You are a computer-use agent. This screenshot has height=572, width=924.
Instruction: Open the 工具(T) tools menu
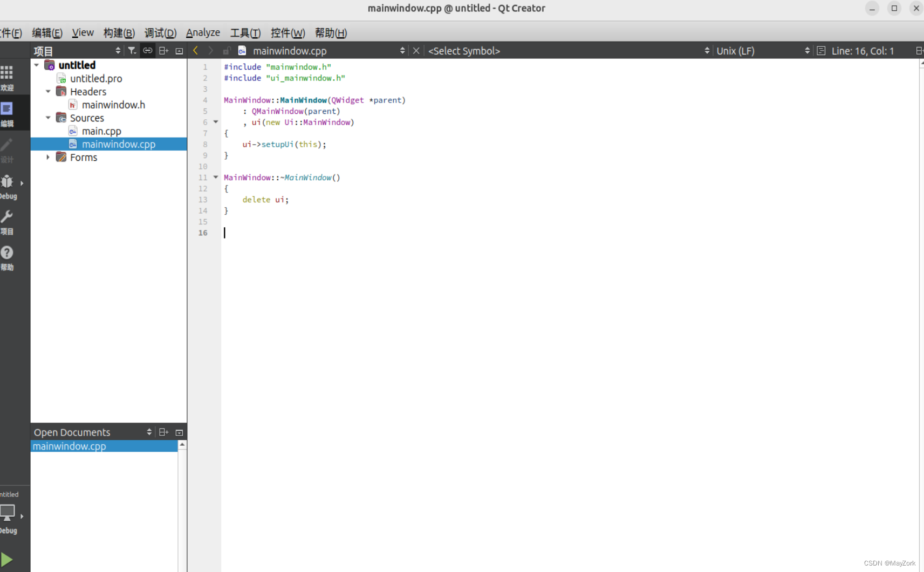coord(245,33)
